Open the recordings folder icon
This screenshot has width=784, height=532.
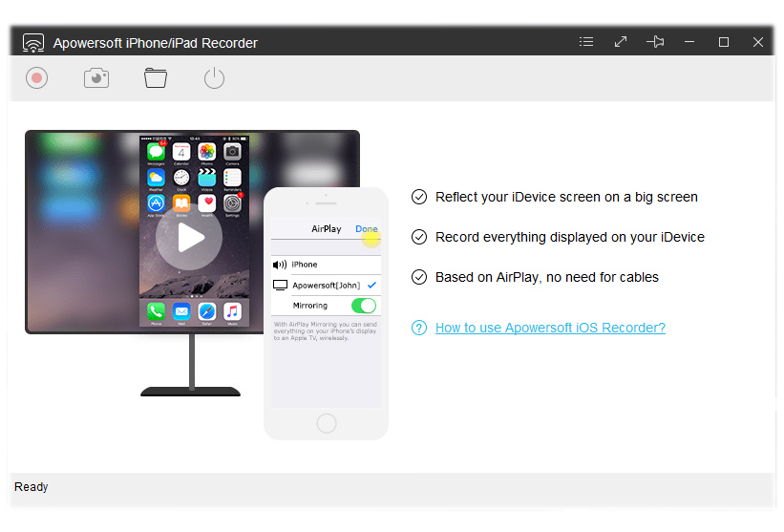pyautogui.click(x=156, y=78)
